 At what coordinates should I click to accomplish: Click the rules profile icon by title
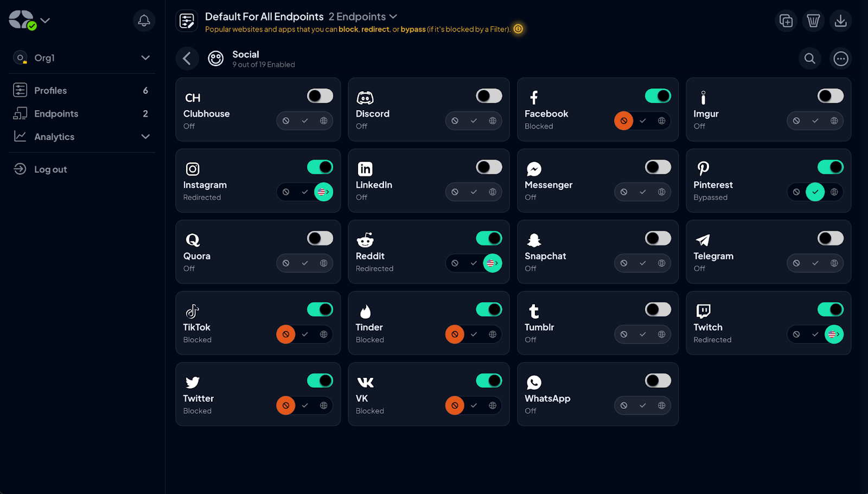pos(187,21)
